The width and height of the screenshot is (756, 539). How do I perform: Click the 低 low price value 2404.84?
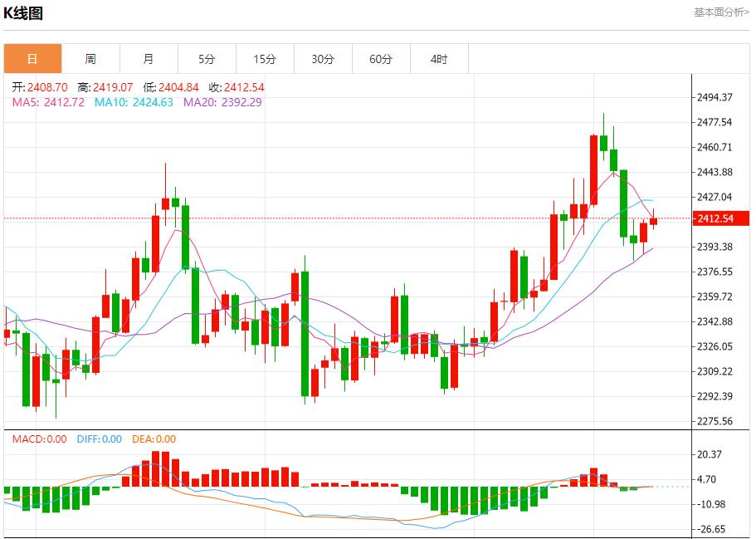coord(178,87)
